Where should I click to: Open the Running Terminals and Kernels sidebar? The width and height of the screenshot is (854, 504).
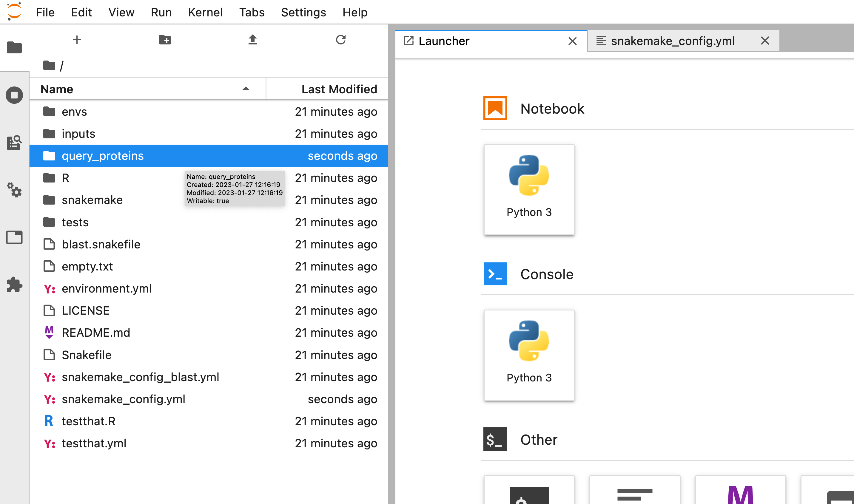[14, 95]
